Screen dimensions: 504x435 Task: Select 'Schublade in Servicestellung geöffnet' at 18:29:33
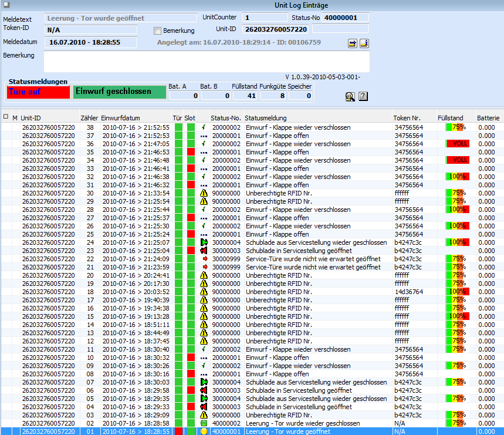(x=299, y=407)
